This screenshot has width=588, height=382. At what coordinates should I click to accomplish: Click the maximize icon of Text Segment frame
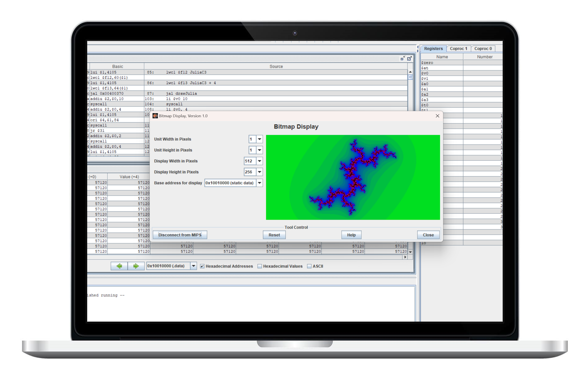(409, 58)
